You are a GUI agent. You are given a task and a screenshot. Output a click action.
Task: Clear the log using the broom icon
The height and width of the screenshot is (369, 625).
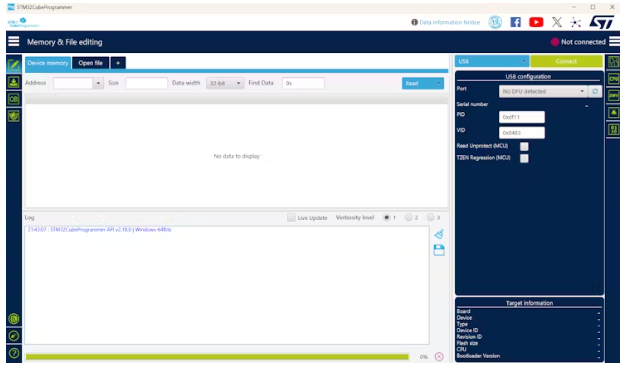coord(439,234)
